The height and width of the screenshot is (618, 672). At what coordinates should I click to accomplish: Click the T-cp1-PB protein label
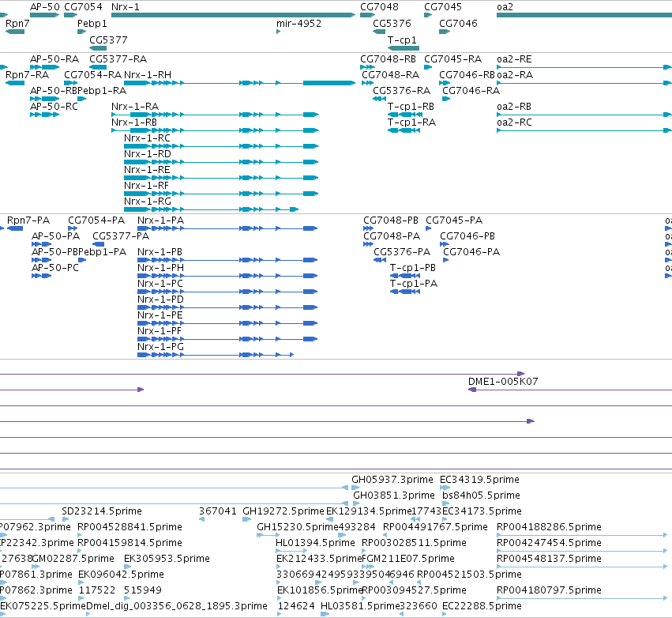coord(413,268)
